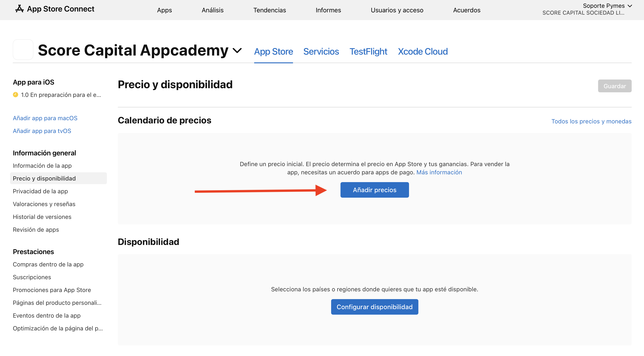Open the Informes menu item
The image size is (644, 356).
tap(328, 10)
